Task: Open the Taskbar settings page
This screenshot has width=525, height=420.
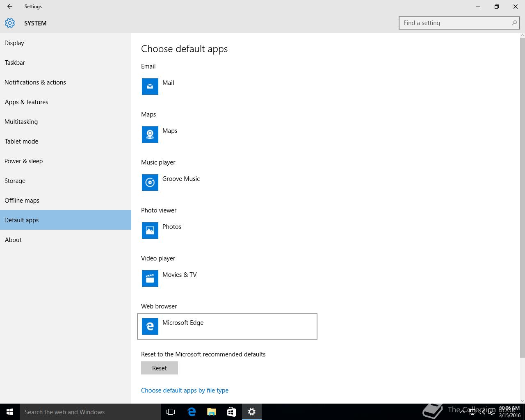Action: [66, 62]
